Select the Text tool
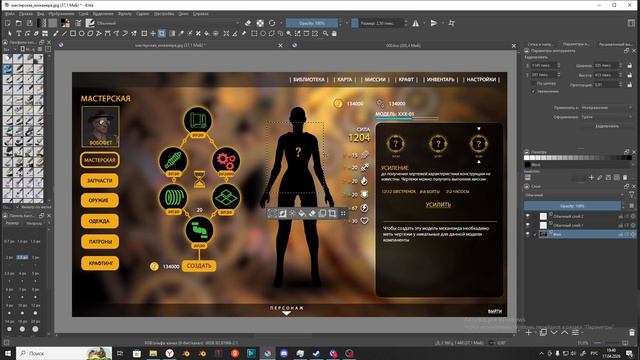640x360 pixels. [x=19, y=33]
